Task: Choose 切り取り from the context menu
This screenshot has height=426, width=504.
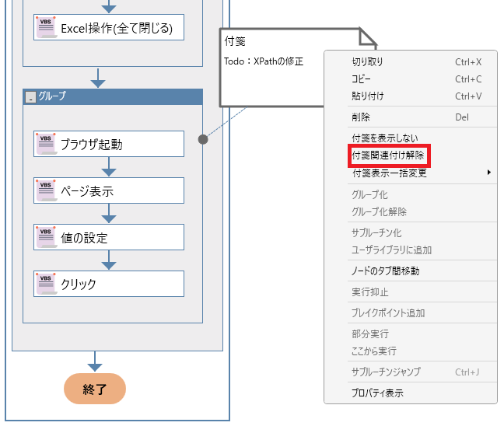Action: (367, 61)
